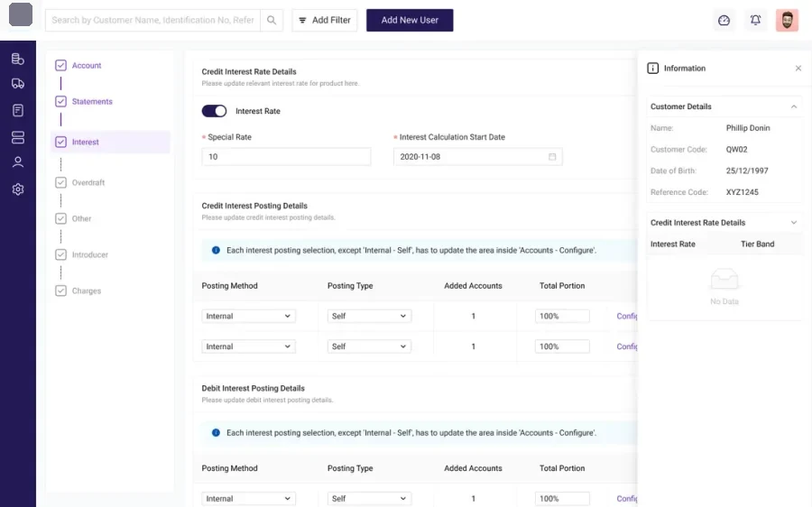Open first credit Posting Method dropdown

point(249,316)
